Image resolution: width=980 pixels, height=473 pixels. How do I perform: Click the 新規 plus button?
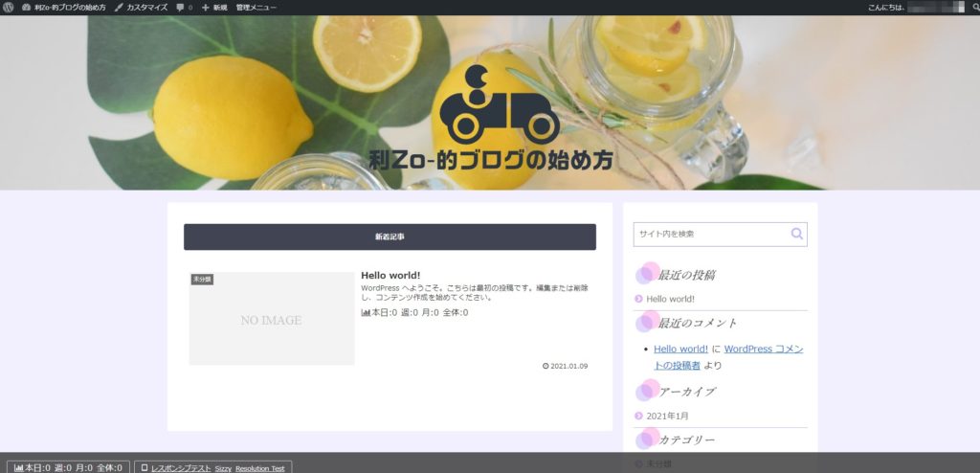click(x=214, y=7)
